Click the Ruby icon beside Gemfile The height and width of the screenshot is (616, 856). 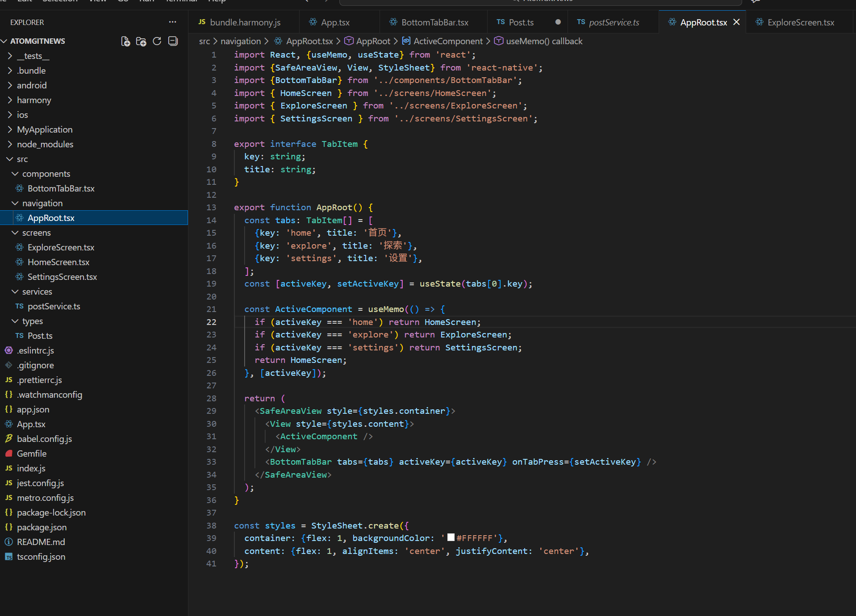(x=8, y=454)
